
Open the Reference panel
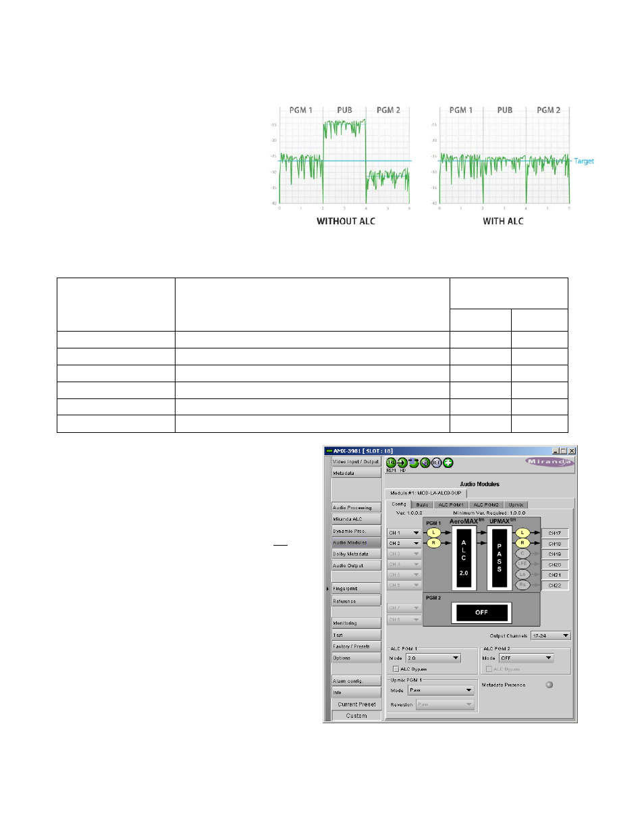click(x=356, y=601)
